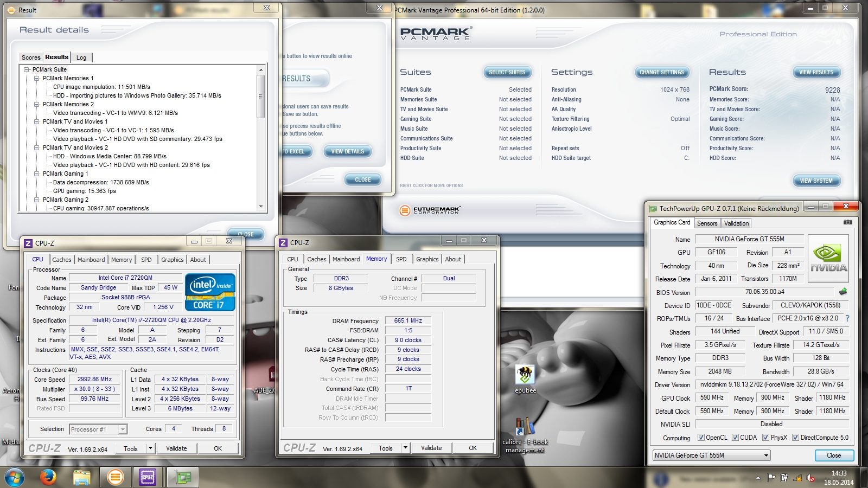The height and width of the screenshot is (488, 868).
Task: Launch Firefox from the taskbar
Action: [48, 477]
